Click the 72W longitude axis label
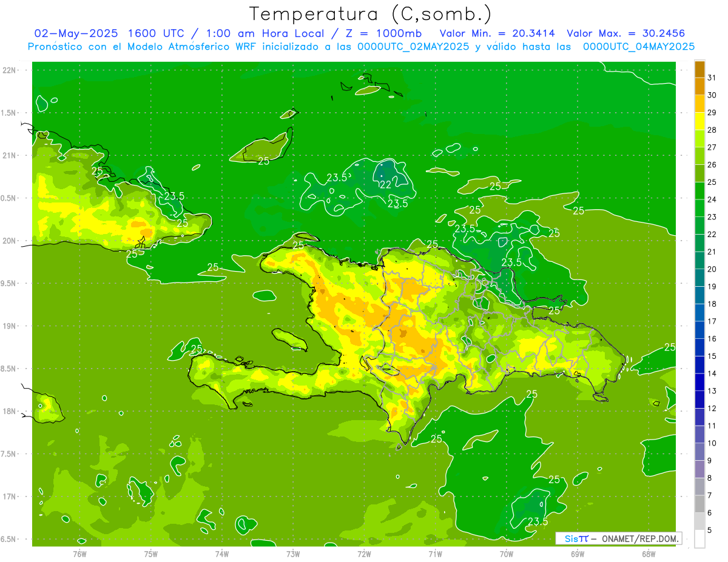This screenshot has height=562, width=728. (364, 554)
